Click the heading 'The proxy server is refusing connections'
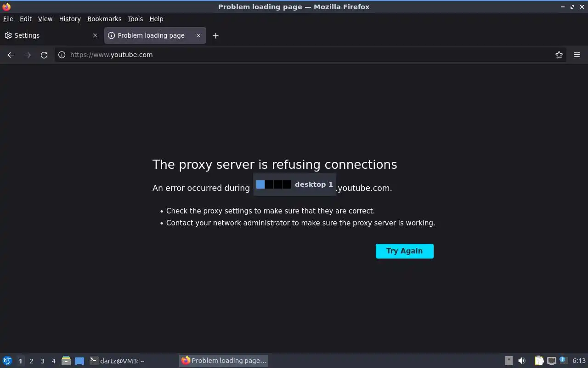 coord(275,165)
